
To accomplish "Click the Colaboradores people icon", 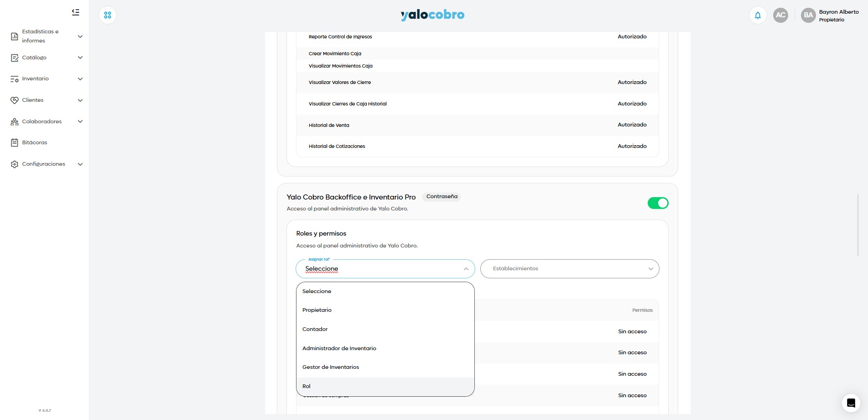I will [x=15, y=121].
